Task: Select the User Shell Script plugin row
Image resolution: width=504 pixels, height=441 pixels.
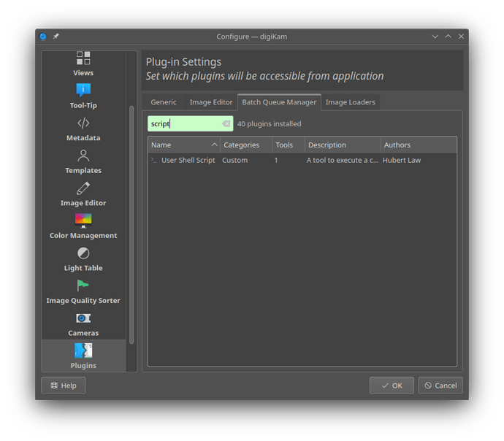Action: click(302, 160)
